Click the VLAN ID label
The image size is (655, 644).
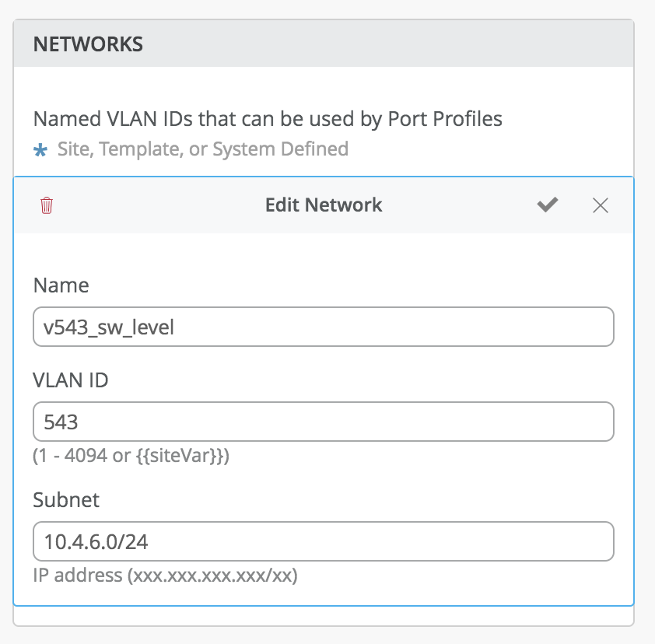tap(70, 380)
